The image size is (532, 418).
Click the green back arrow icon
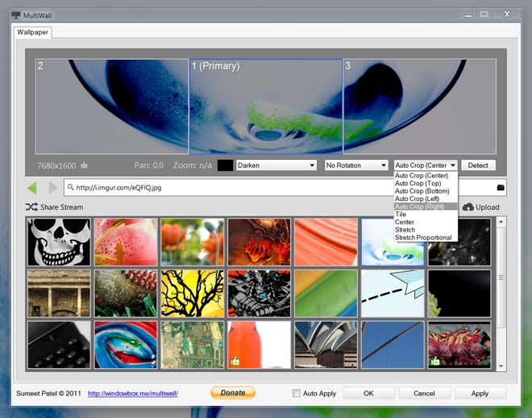coord(32,187)
